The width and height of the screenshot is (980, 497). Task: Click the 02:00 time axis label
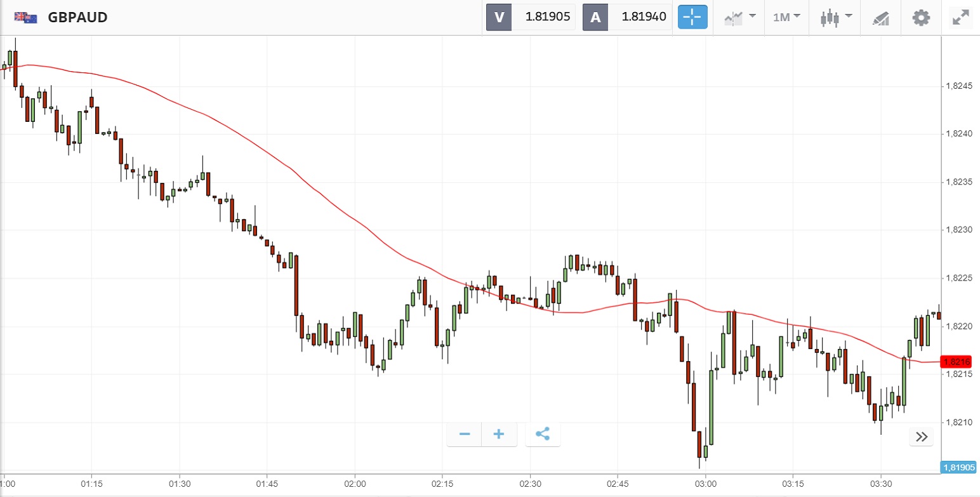355,484
